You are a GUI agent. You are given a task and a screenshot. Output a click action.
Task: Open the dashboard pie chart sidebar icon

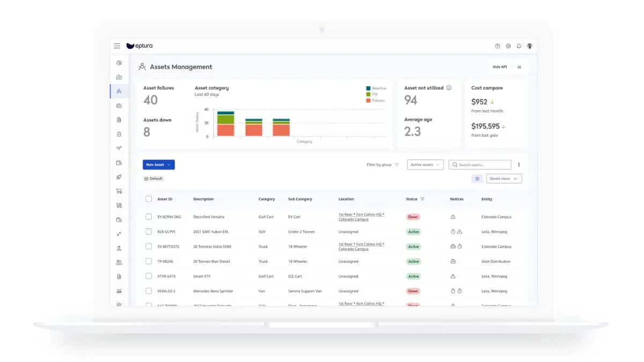pos(119,63)
